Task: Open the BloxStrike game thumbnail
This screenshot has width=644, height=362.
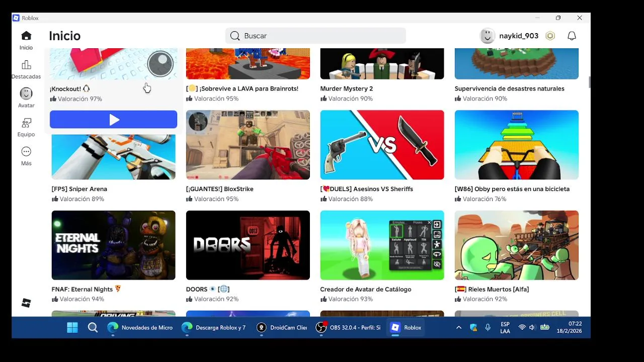Action: [248, 145]
